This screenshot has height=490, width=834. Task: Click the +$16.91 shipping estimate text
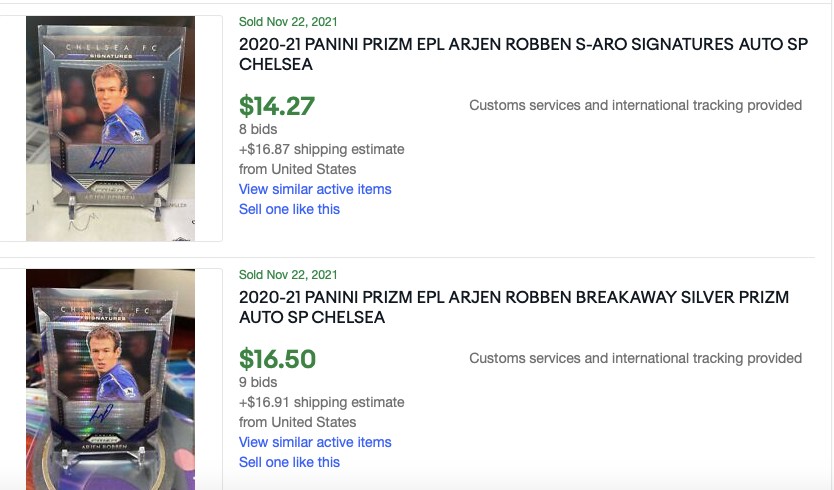(x=321, y=402)
